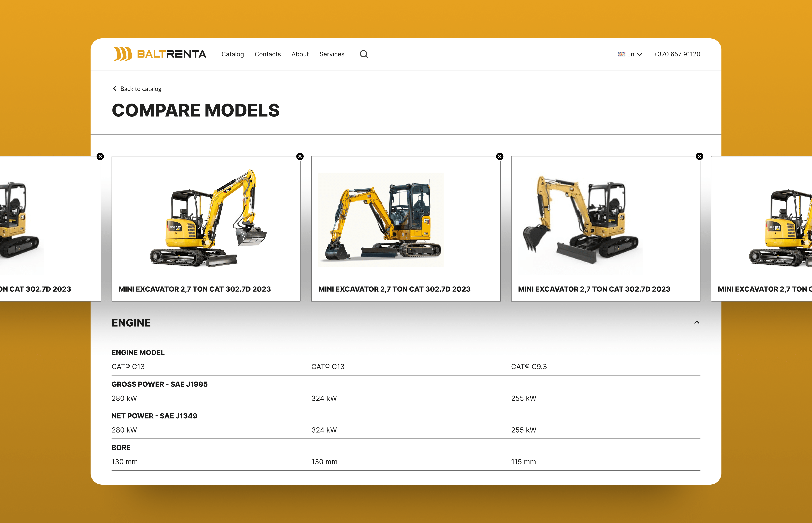Collapse the Engine section chevron
Image resolution: width=812 pixels, height=523 pixels.
point(697,322)
